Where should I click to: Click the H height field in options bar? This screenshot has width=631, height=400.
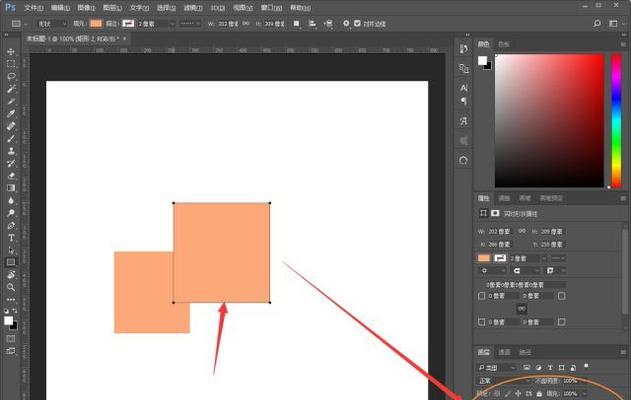pyautogui.click(x=275, y=24)
